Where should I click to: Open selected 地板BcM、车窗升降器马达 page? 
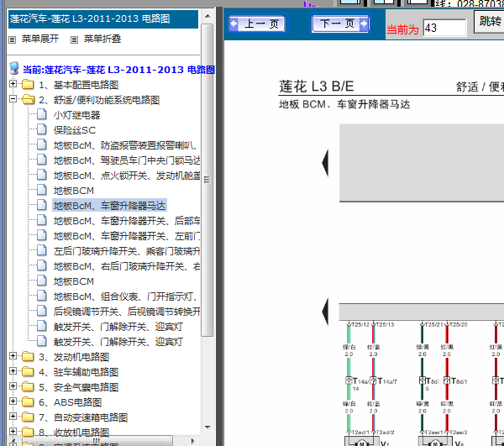click(x=109, y=206)
